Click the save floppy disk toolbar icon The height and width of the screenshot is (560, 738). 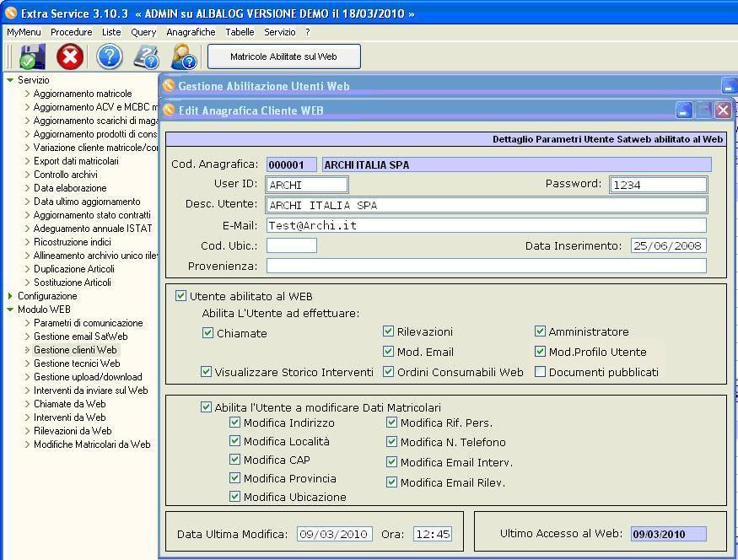click(33, 57)
